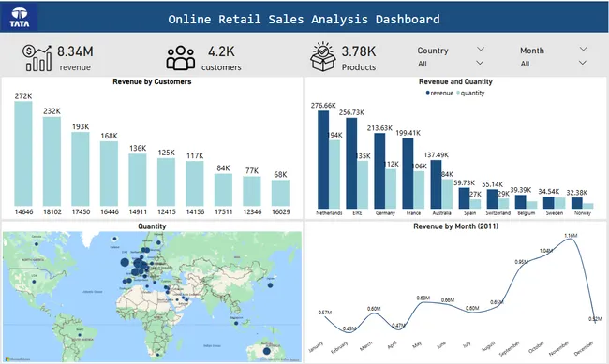Click the 168K bar for customer 16446
Viewport: 609px width, 364px height.
(x=109, y=173)
